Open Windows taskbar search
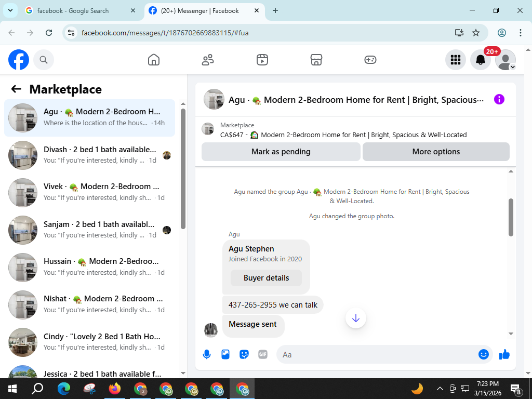This screenshot has height=399, width=532. [37, 389]
